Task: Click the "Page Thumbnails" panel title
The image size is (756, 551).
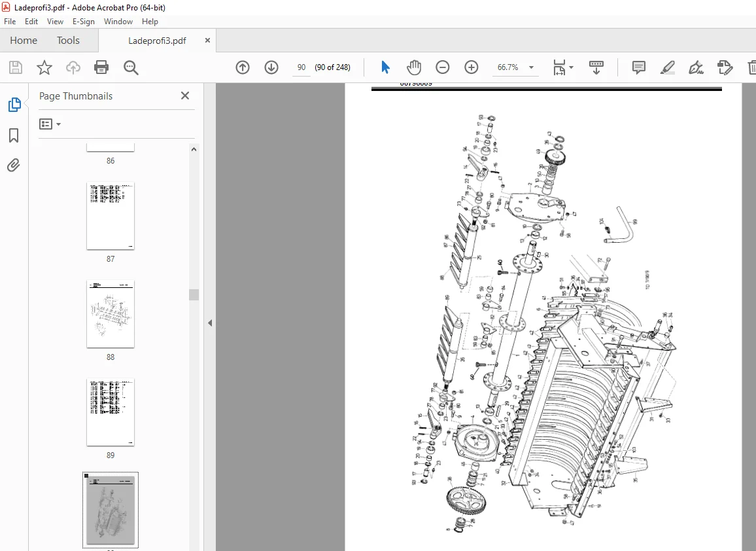Action: click(x=76, y=96)
